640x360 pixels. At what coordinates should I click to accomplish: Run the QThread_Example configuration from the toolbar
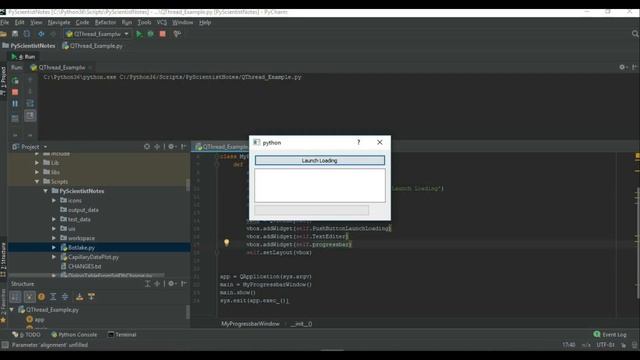pos(139,34)
